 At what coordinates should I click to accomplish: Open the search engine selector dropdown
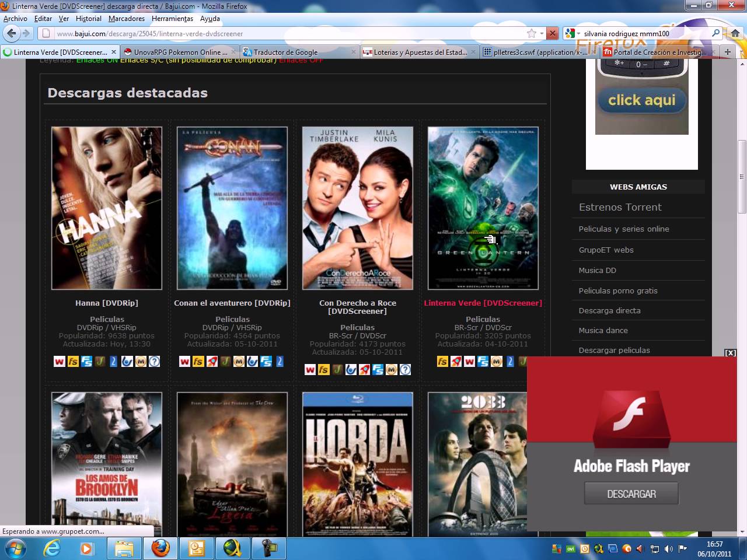point(578,34)
